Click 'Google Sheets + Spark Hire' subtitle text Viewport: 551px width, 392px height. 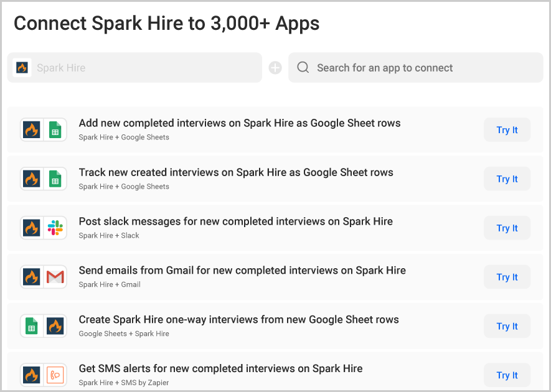tap(124, 334)
